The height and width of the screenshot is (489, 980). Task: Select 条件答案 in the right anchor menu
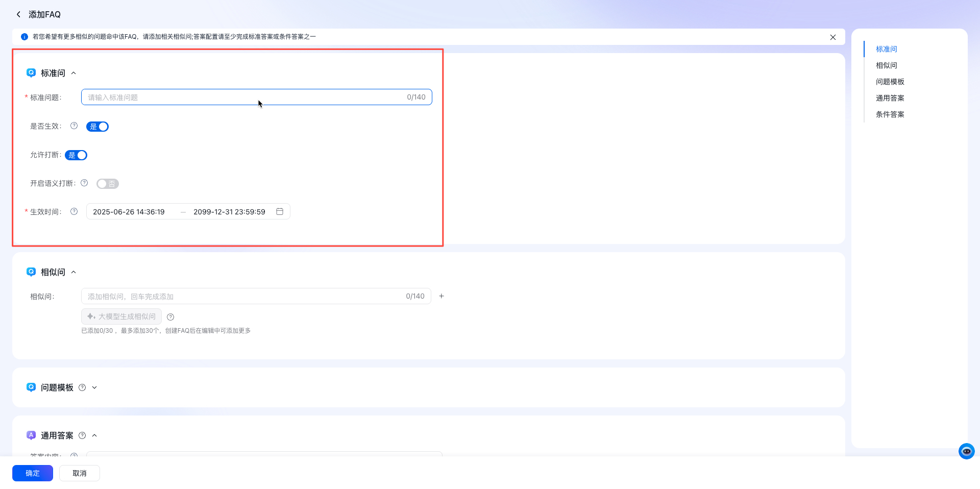tap(890, 114)
